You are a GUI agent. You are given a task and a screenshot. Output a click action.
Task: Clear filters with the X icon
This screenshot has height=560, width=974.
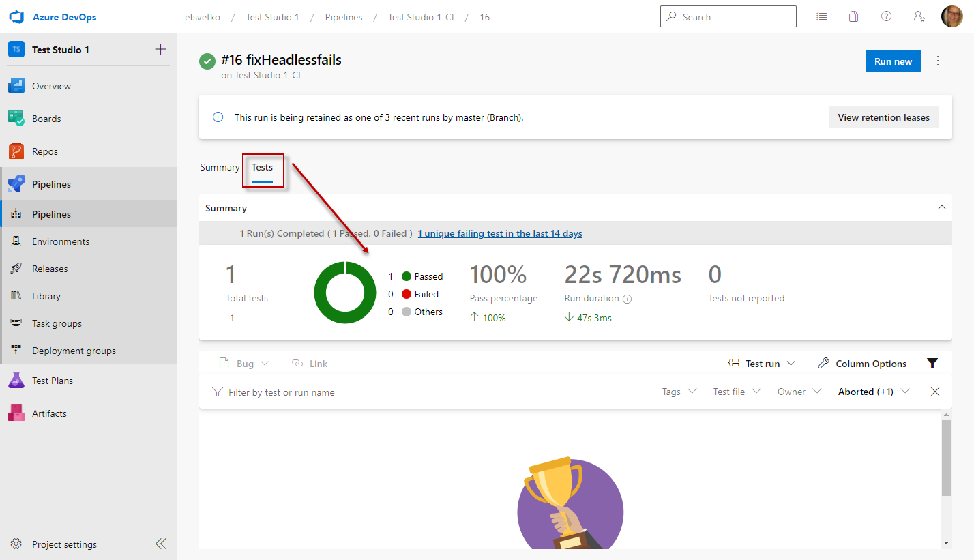935,392
